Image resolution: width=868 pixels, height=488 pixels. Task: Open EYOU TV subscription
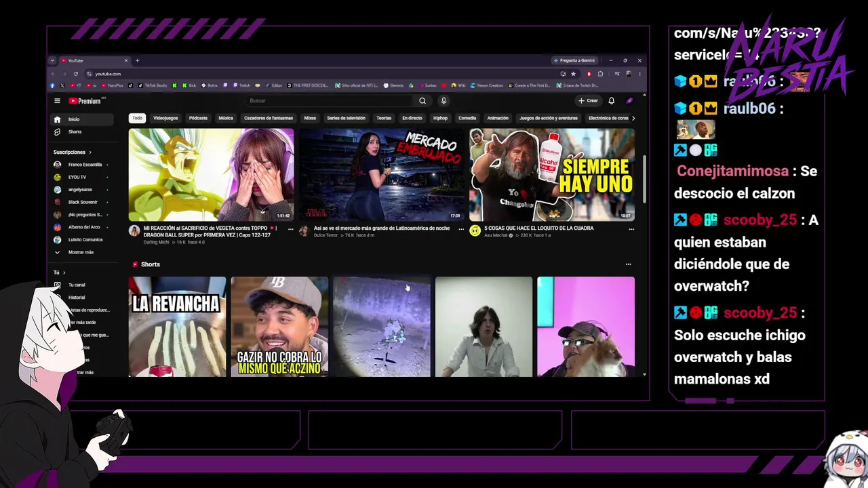(82, 177)
